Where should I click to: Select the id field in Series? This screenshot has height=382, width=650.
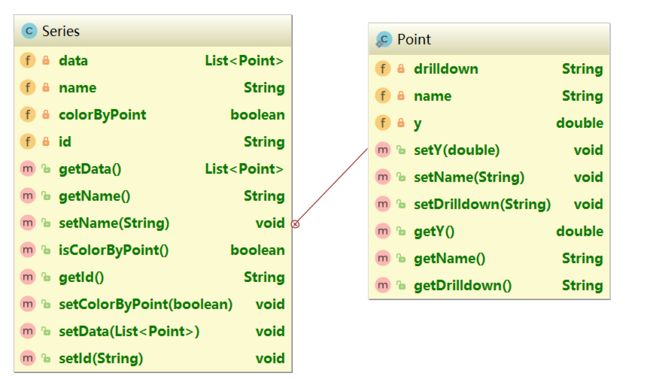[153, 142]
